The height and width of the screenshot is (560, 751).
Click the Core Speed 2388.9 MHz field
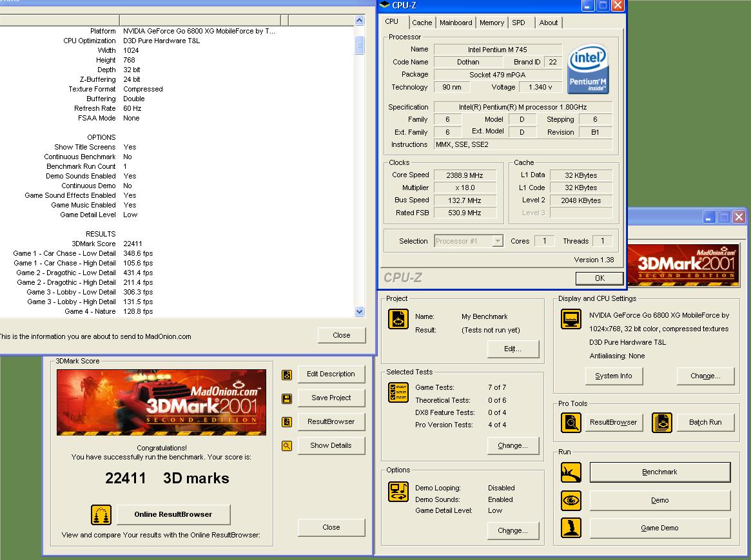(x=465, y=175)
